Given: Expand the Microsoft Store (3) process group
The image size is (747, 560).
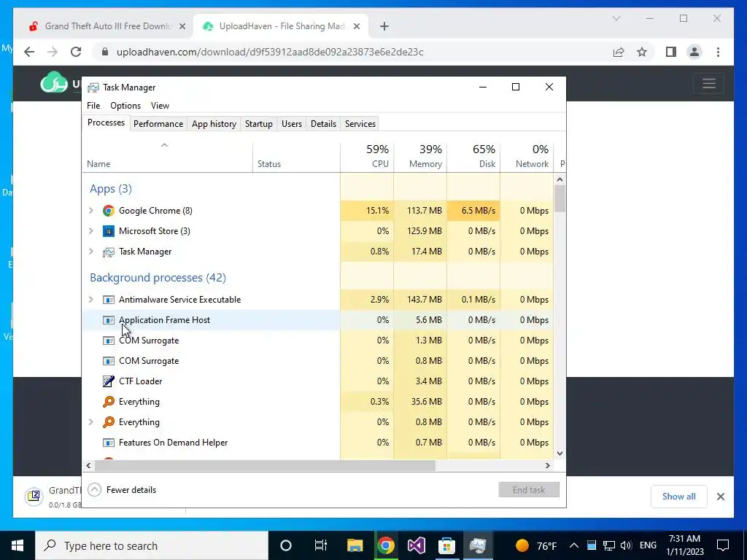Looking at the screenshot, I should pyautogui.click(x=91, y=231).
